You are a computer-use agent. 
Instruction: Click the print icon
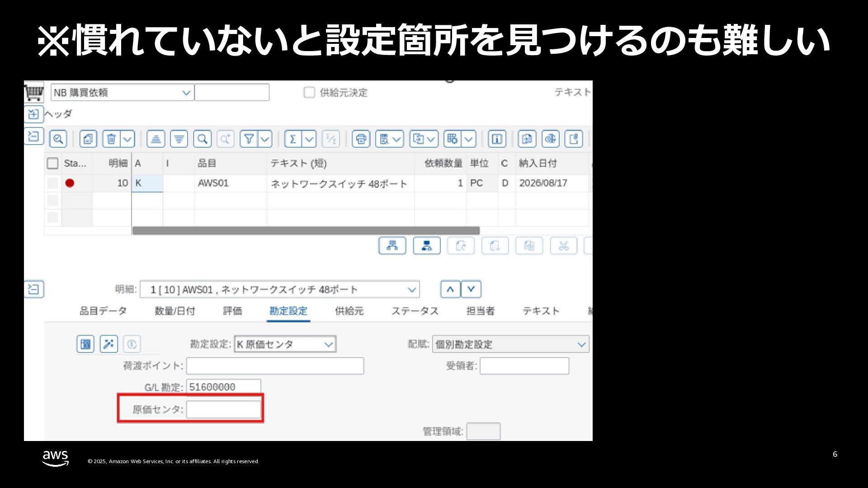pos(361,139)
